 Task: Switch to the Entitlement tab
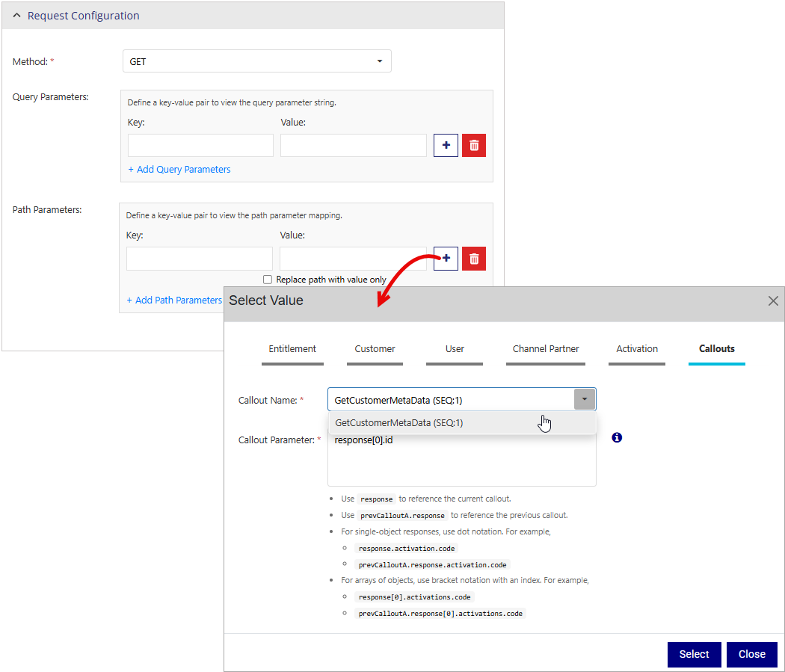[x=292, y=349]
